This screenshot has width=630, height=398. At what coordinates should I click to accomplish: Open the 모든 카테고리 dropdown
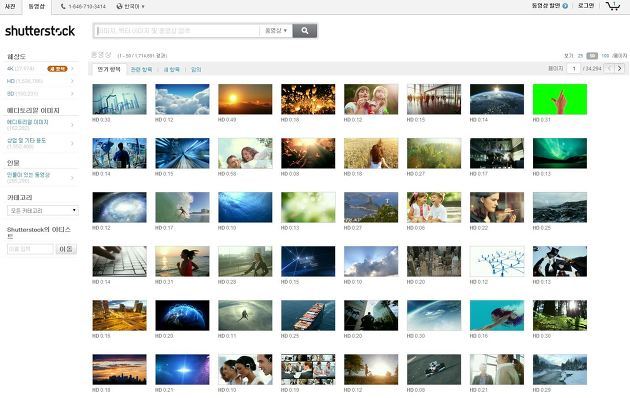43,210
